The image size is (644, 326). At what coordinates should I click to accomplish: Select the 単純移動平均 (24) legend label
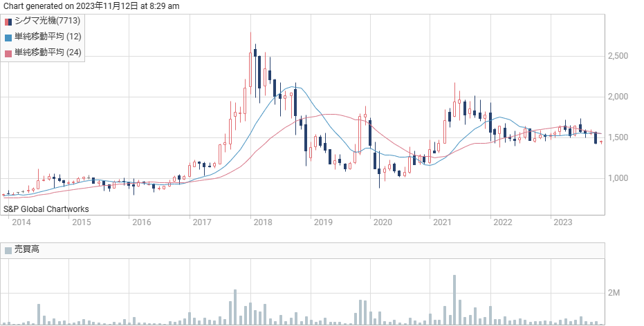(48, 52)
